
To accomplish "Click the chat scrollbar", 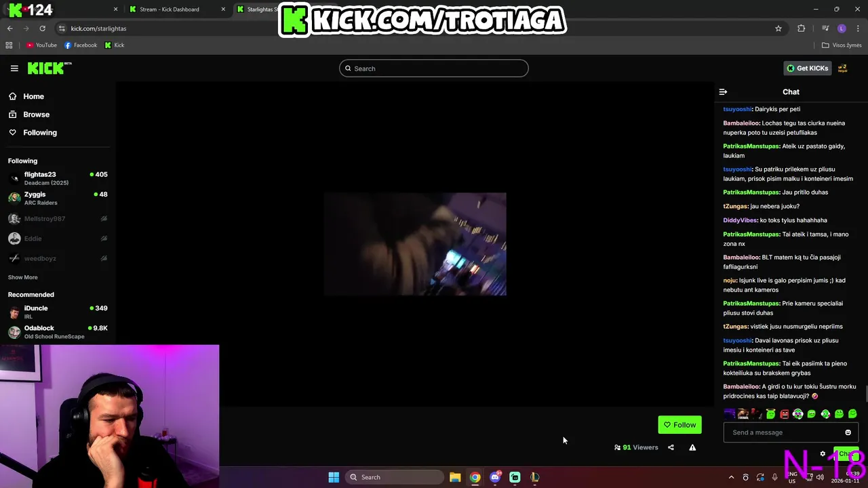I will pos(866,393).
